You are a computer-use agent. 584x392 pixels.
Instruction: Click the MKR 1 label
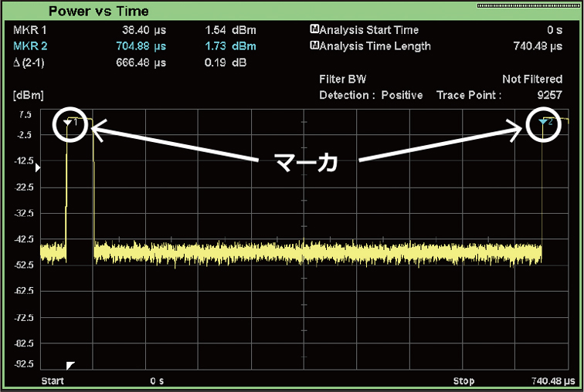coord(30,30)
